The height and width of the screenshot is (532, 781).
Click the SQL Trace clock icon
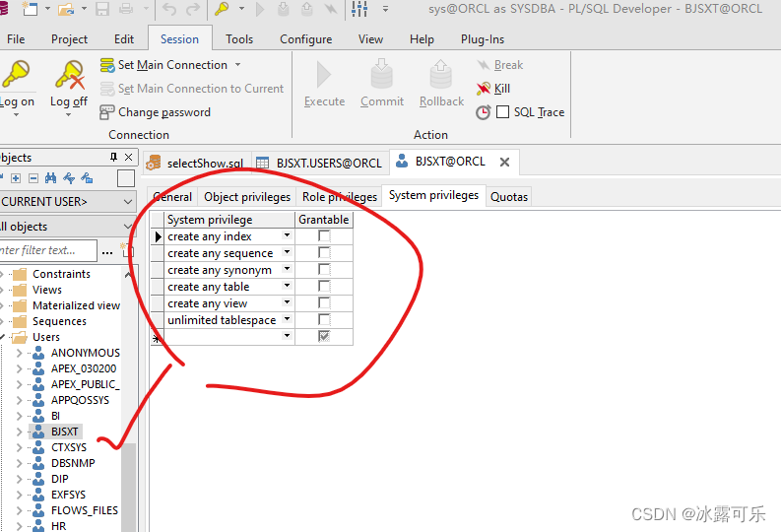(x=483, y=112)
